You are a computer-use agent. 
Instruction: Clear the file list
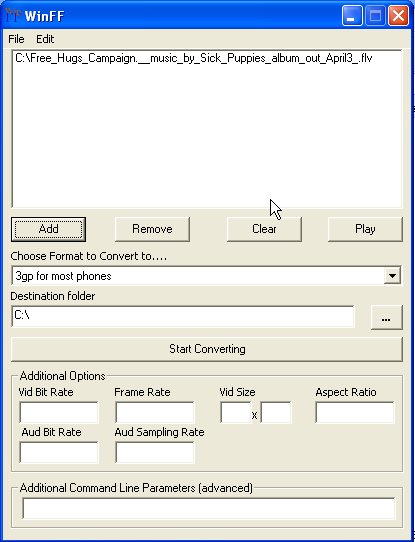pos(264,229)
